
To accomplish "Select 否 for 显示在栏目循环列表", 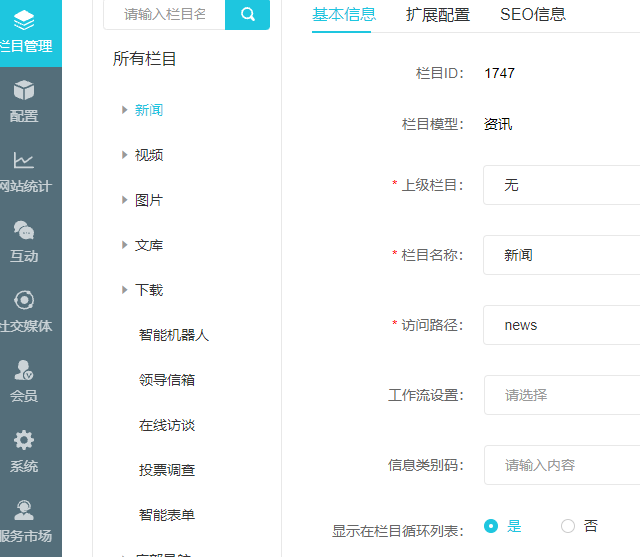I will pos(568,526).
